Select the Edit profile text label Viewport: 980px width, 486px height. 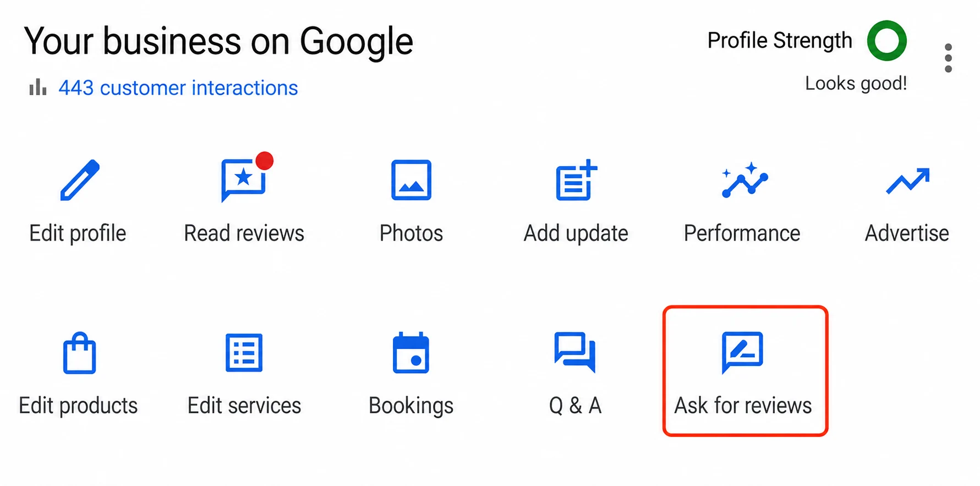pyautogui.click(x=78, y=234)
